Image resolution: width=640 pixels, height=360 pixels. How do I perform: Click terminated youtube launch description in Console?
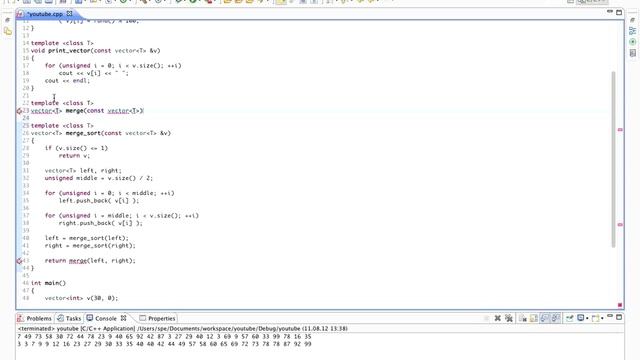point(183,329)
